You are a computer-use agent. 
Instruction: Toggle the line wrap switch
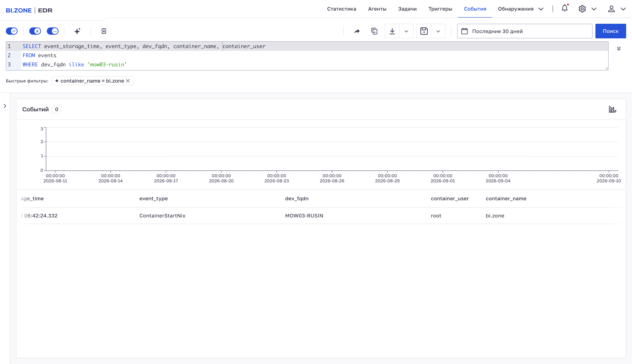point(52,31)
